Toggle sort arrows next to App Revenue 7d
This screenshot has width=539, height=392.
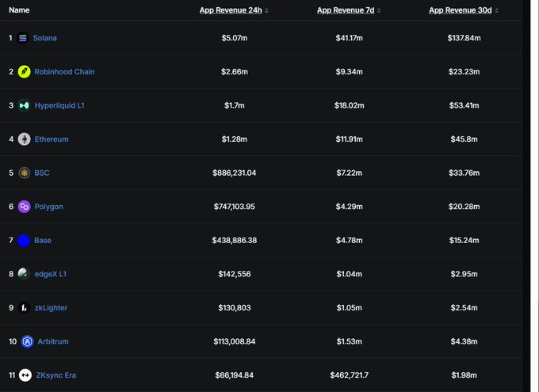coord(379,10)
